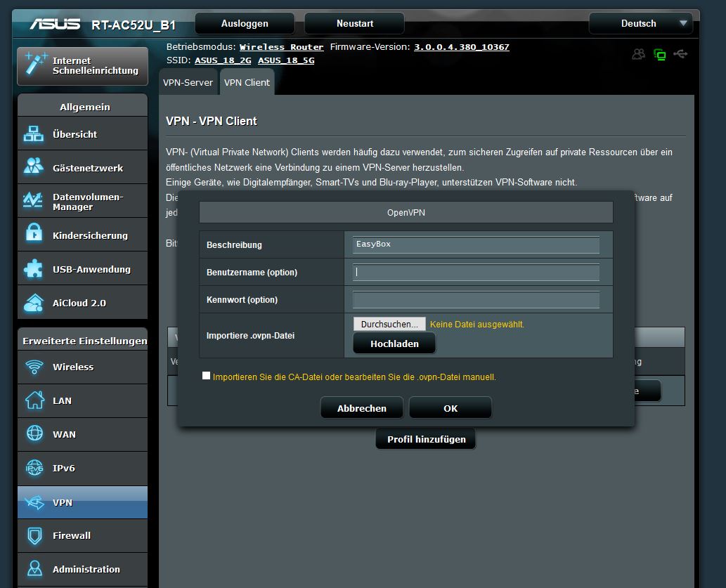
Task: Open USB-Anwendung puzzle piece icon
Action: 34,269
